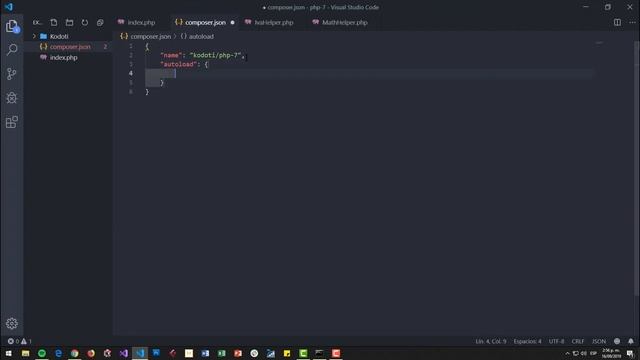Open Microsoft Edge from the taskbar
This screenshot has width=640, height=360.
[x=58, y=353]
